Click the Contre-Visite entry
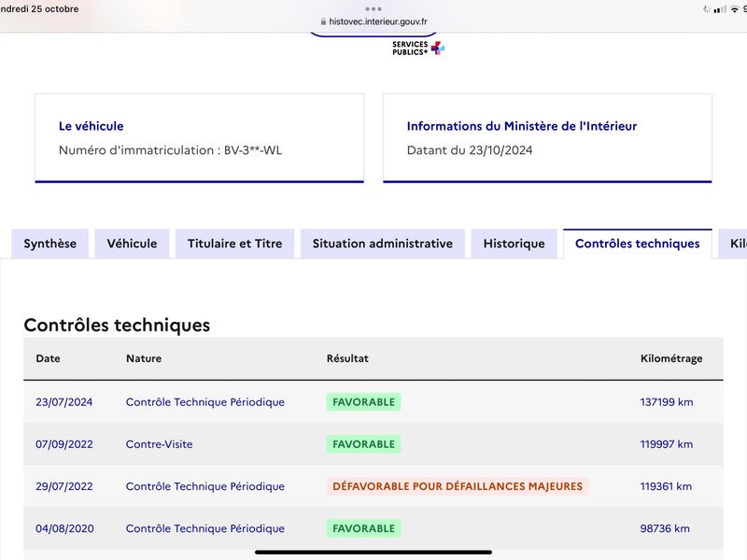 (159, 444)
